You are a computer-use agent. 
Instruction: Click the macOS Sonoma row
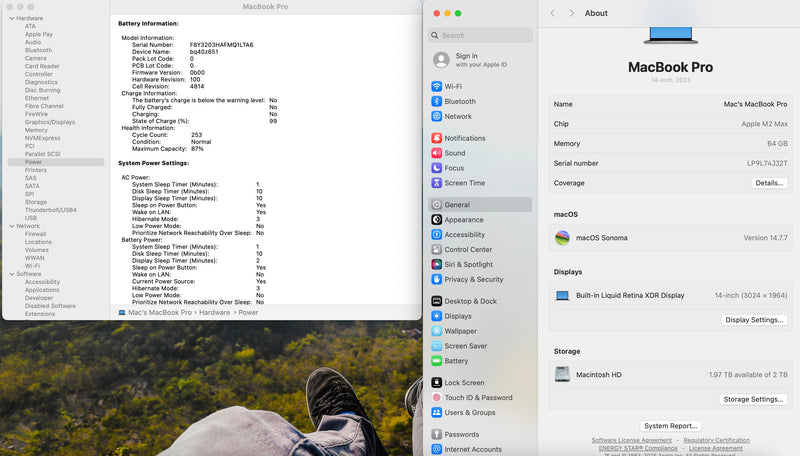tap(670, 238)
